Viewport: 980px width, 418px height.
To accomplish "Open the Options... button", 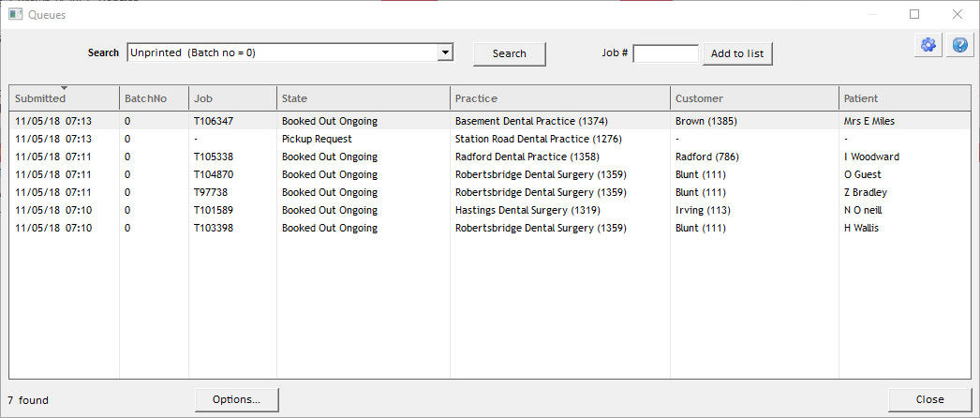I will click(236, 399).
